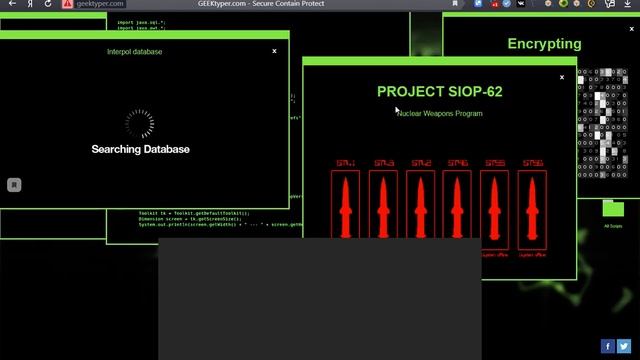
Task: Close the Encrypting window
Action: (631, 29)
